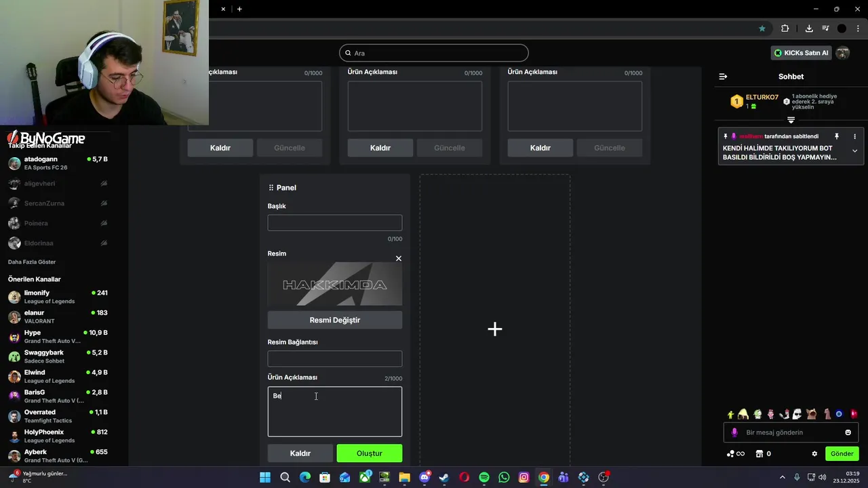Image resolution: width=868 pixels, height=488 pixels.
Task: Collapse chat with the Sohbet panel arrow icon
Action: (x=723, y=77)
